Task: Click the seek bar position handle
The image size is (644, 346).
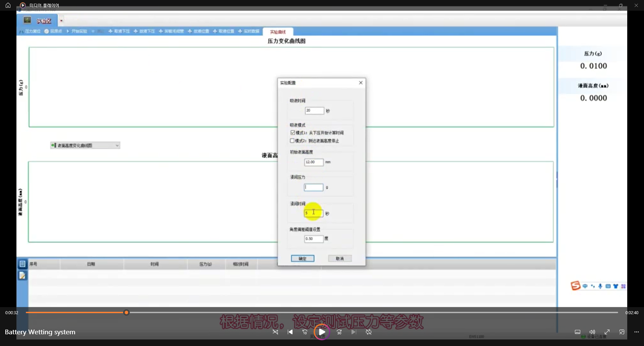Action: 126,312
